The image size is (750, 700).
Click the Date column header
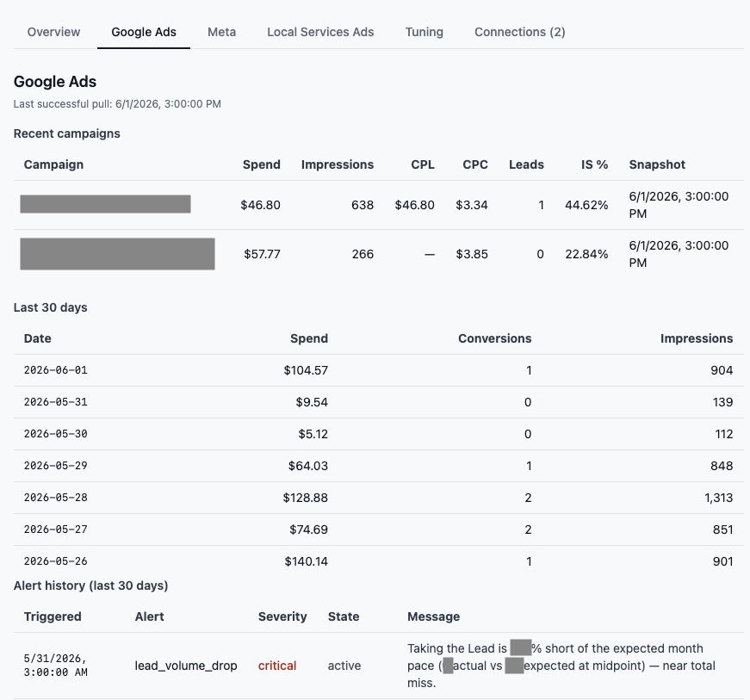(x=37, y=338)
